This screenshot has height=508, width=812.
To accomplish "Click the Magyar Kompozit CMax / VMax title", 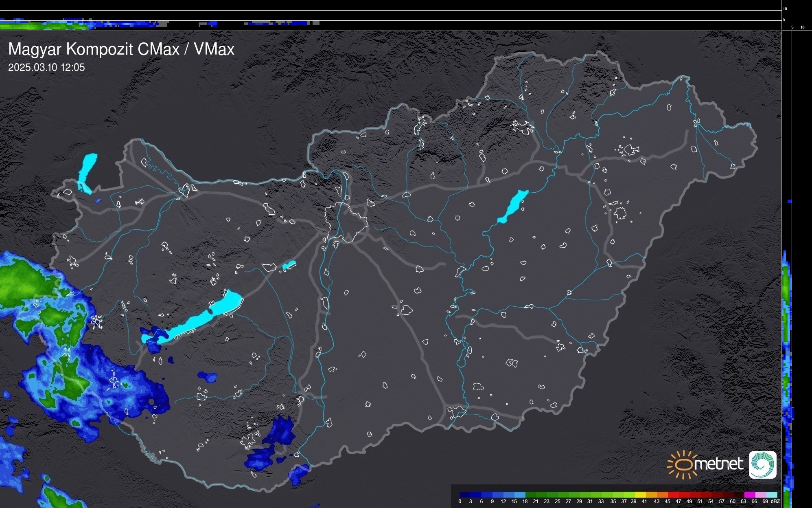I will point(121,49).
